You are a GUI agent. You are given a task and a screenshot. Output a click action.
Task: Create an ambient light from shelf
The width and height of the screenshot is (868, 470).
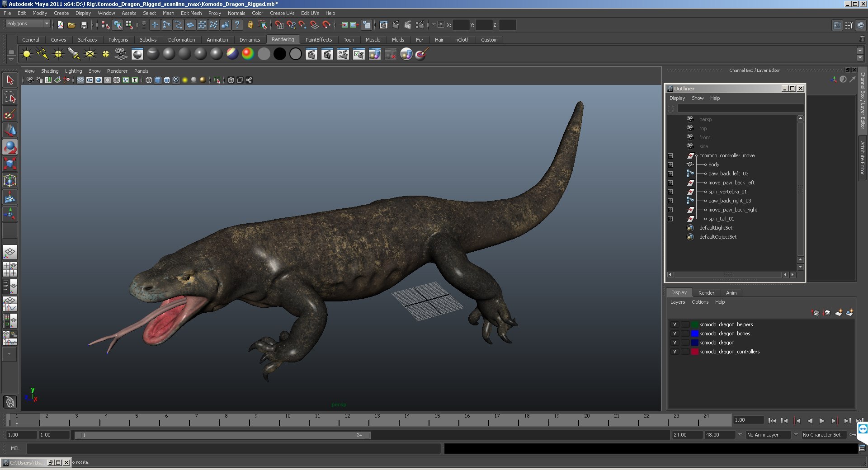coord(27,54)
